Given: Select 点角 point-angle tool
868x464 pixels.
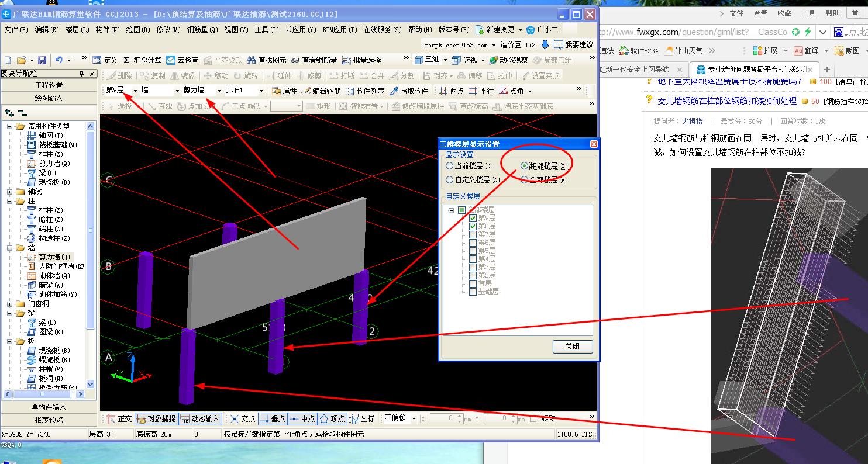Looking at the screenshot, I should [x=512, y=91].
